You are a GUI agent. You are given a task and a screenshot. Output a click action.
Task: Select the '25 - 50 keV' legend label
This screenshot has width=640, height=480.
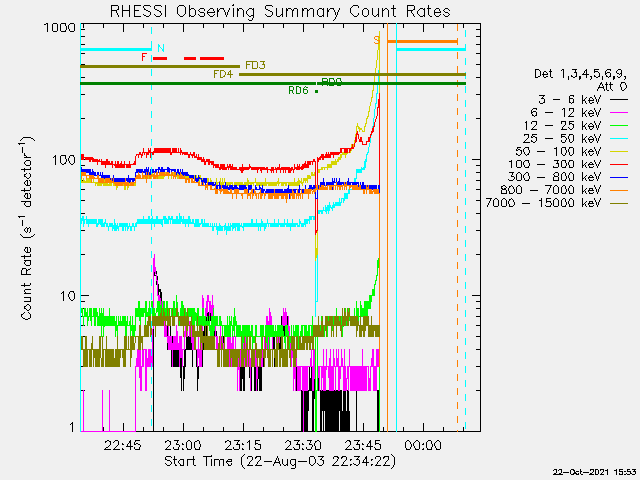tap(562, 138)
